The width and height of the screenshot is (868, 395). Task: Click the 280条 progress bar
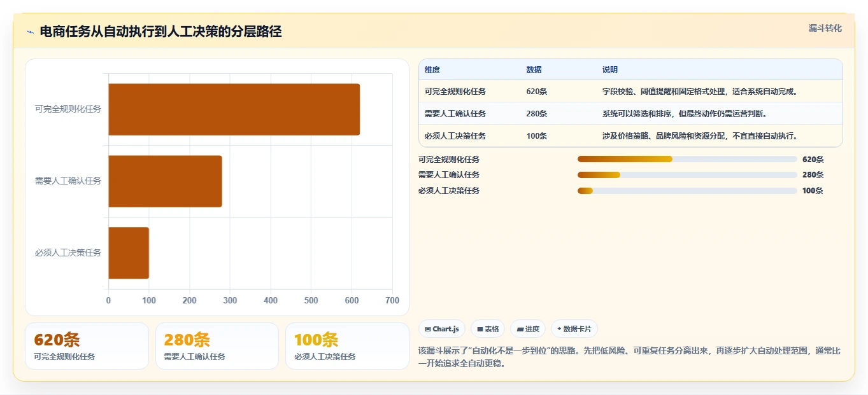coord(687,175)
